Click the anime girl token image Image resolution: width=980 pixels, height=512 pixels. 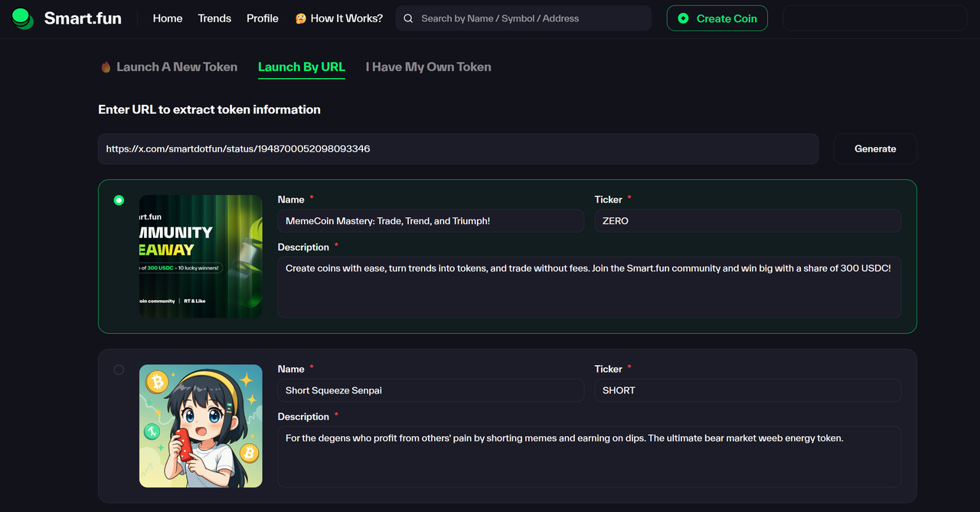(x=201, y=426)
